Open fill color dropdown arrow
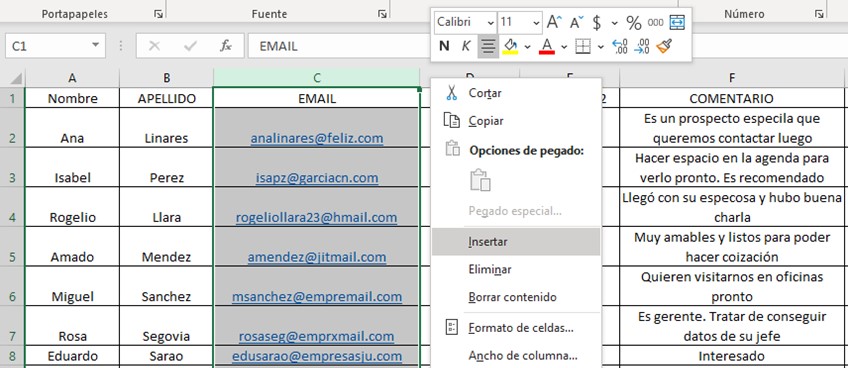 point(527,47)
